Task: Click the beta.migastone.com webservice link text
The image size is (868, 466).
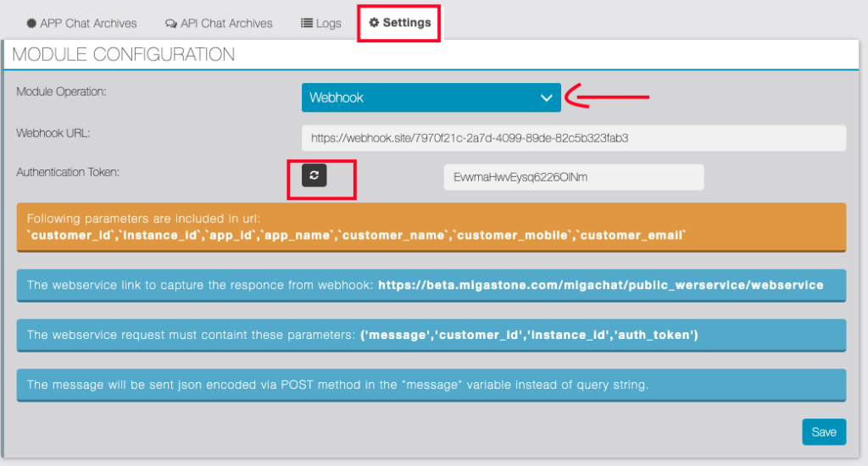Action: (x=600, y=286)
